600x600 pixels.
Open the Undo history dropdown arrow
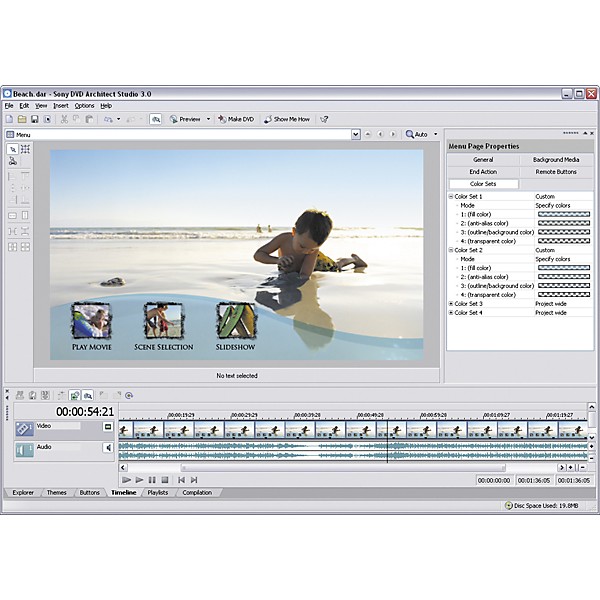click(x=118, y=119)
